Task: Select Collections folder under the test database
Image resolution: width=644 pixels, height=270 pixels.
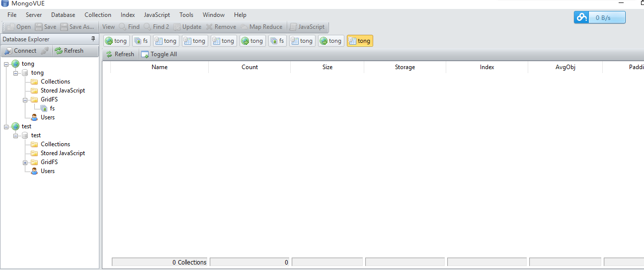Action: [x=50, y=144]
